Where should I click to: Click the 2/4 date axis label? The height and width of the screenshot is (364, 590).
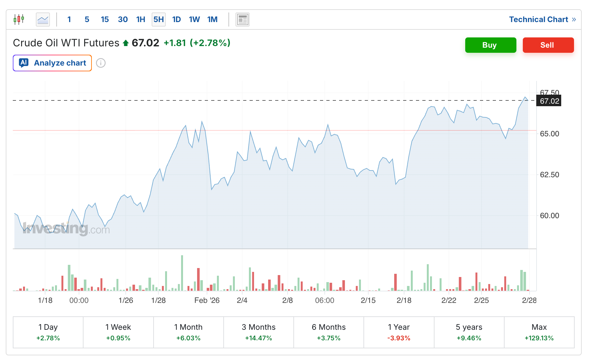coord(242,300)
